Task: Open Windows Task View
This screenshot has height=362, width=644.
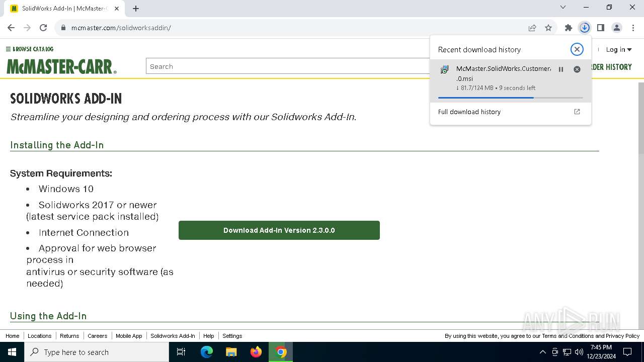Action: [x=181, y=352]
